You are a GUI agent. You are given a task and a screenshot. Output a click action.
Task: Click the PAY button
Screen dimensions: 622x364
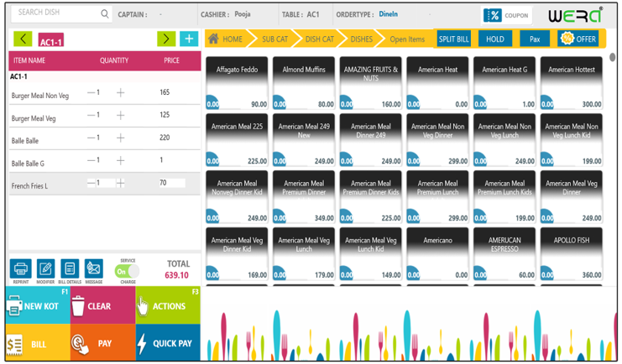pos(103,342)
